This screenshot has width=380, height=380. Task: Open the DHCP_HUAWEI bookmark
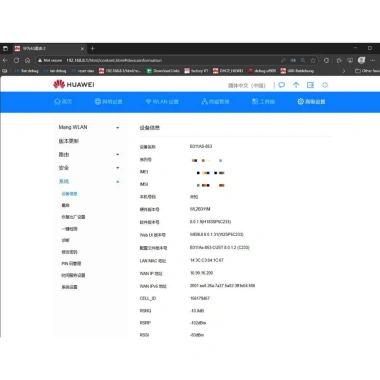click(228, 71)
